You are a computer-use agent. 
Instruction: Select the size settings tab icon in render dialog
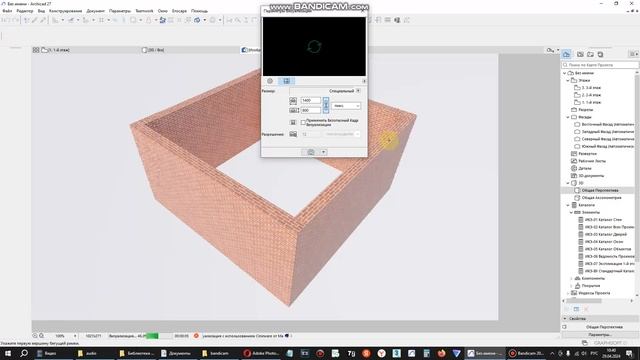click(x=287, y=81)
